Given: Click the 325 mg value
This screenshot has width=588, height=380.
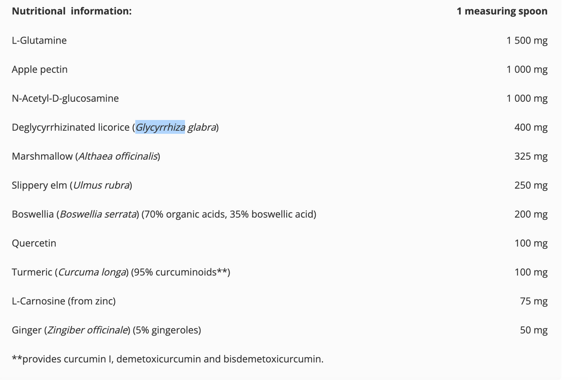Looking at the screenshot, I should 531,156.
